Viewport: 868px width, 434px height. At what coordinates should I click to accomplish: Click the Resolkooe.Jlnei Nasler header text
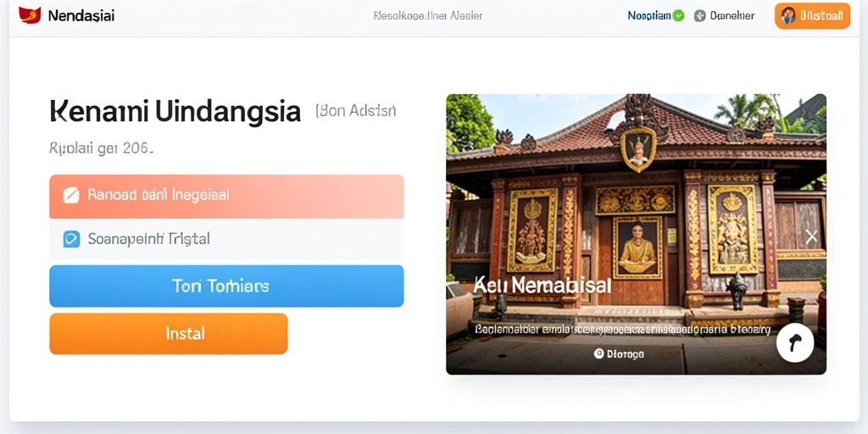[428, 16]
